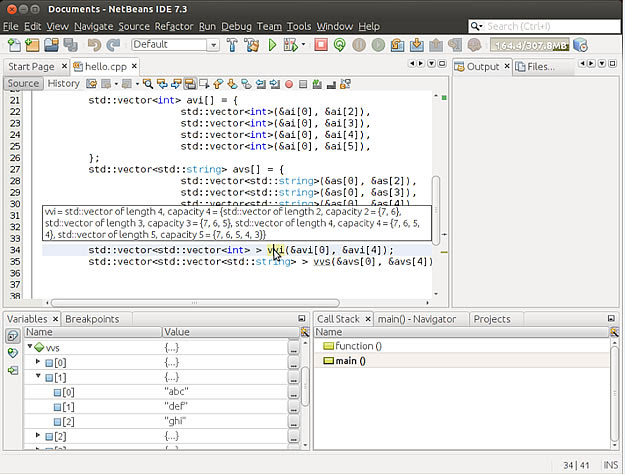Click the ellipsis button for "def" value
The image size is (625, 474).
[294, 407]
